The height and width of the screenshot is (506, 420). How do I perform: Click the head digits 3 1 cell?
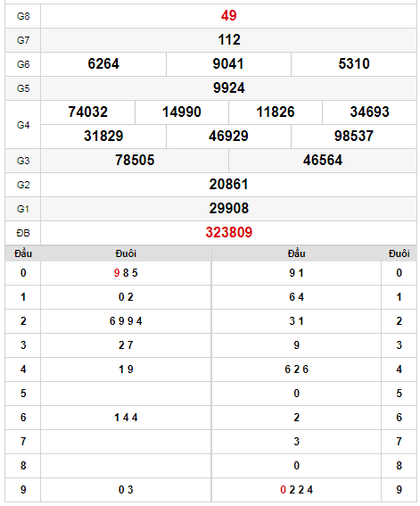[x=296, y=321]
